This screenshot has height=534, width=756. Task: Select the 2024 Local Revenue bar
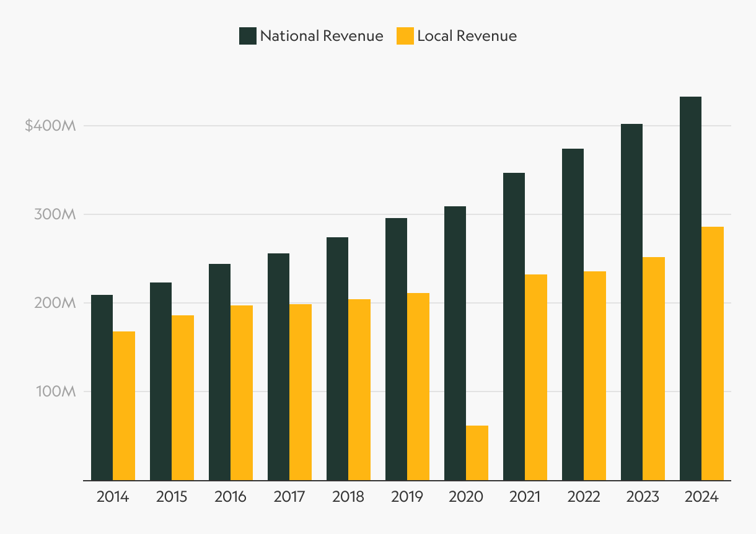click(x=713, y=353)
